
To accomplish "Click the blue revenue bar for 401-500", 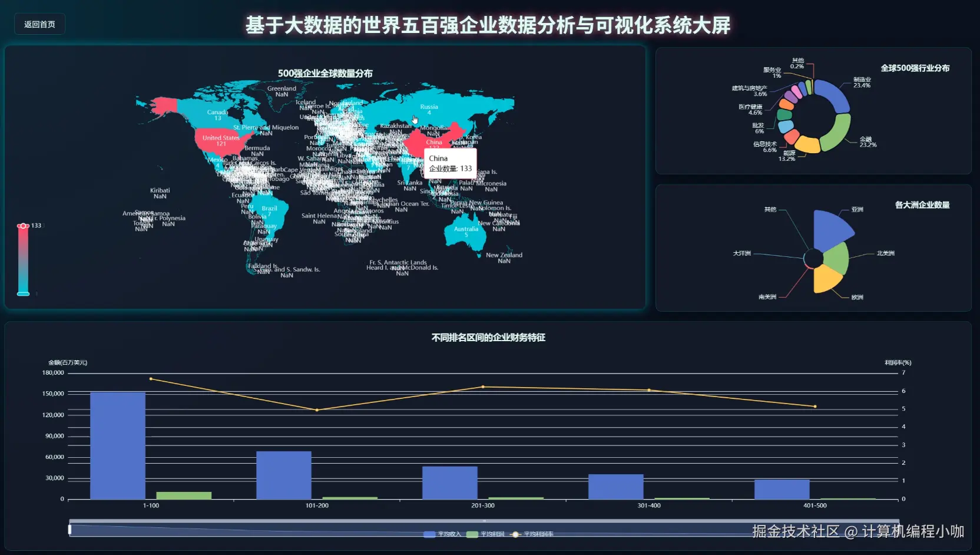I will pyautogui.click(x=782, y=489).
